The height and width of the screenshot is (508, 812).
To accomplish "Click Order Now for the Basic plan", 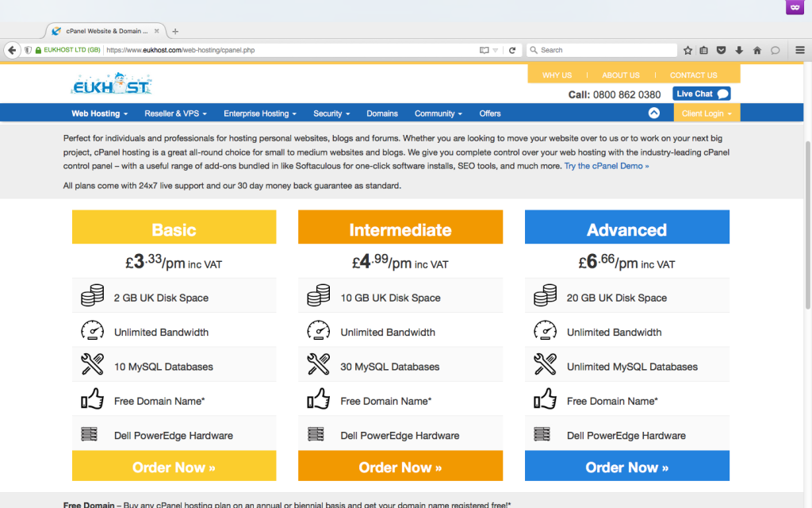I will (x=174, y=467).
